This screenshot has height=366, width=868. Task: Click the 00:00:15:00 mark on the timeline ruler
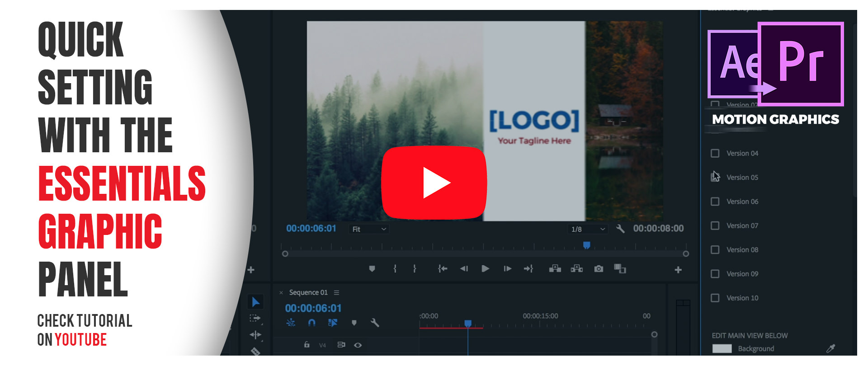point(540,316)
